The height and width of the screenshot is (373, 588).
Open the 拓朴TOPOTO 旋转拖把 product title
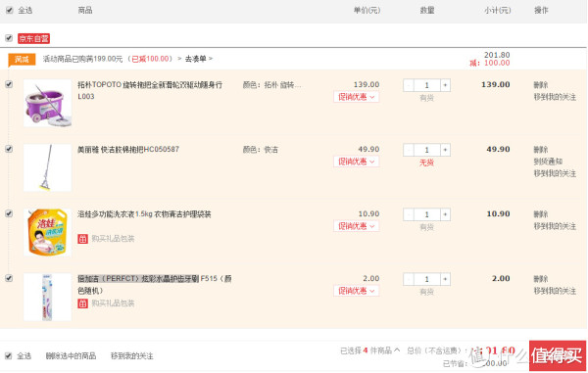pos(150,90)
